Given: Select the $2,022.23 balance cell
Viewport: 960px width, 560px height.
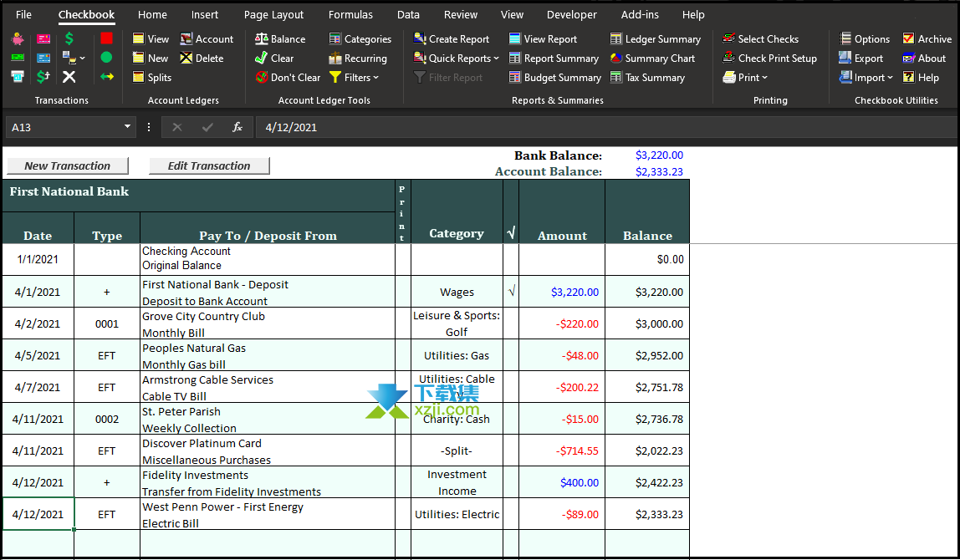Looking at the screenshot, I should coord(647,451).
